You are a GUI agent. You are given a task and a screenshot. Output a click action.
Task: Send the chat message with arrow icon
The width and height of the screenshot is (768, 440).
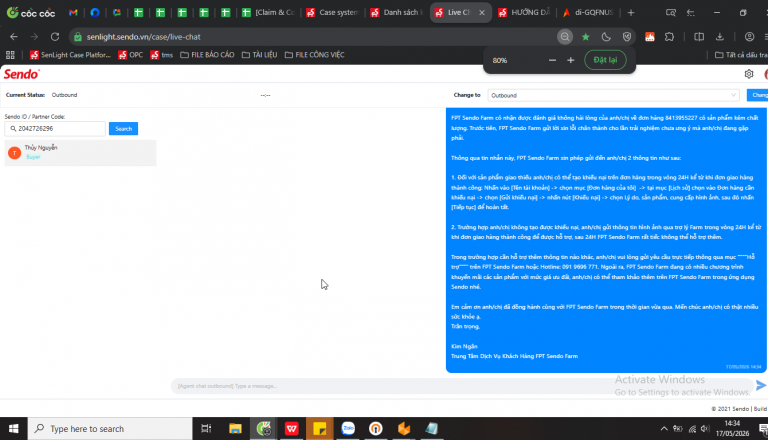(x=761, y=386)
